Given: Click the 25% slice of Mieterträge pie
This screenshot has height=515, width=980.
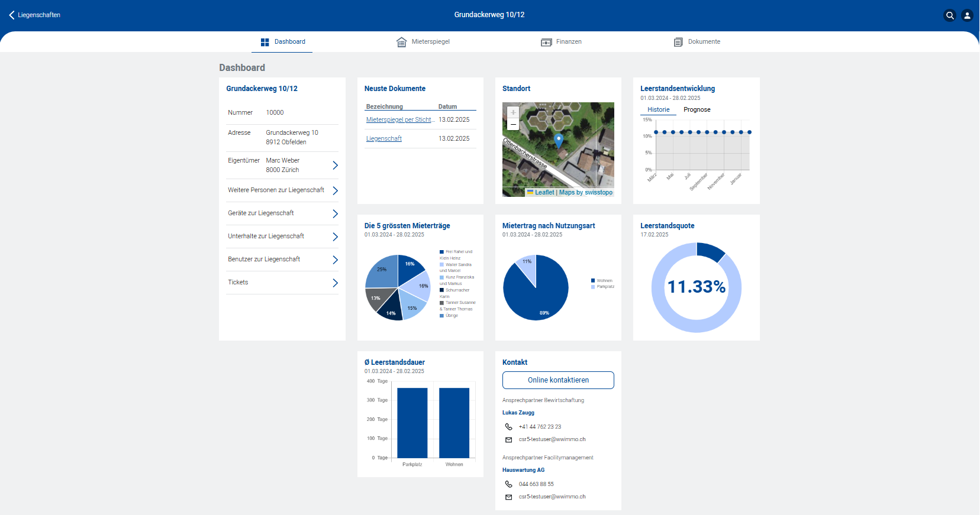Looking at the screenshot, I should click(x=382, y=271).
